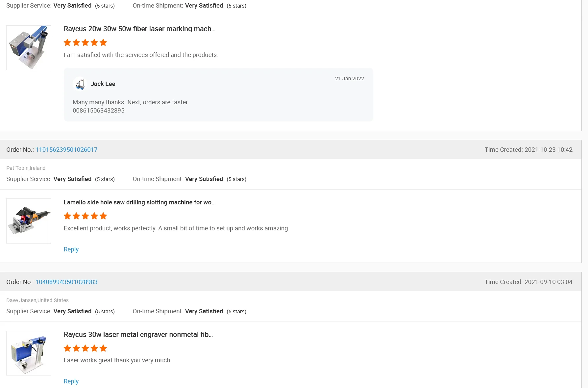Click star rating of Raycus 30w review
The height and width of the screenshot is (388, 588).
coord(85,348)
